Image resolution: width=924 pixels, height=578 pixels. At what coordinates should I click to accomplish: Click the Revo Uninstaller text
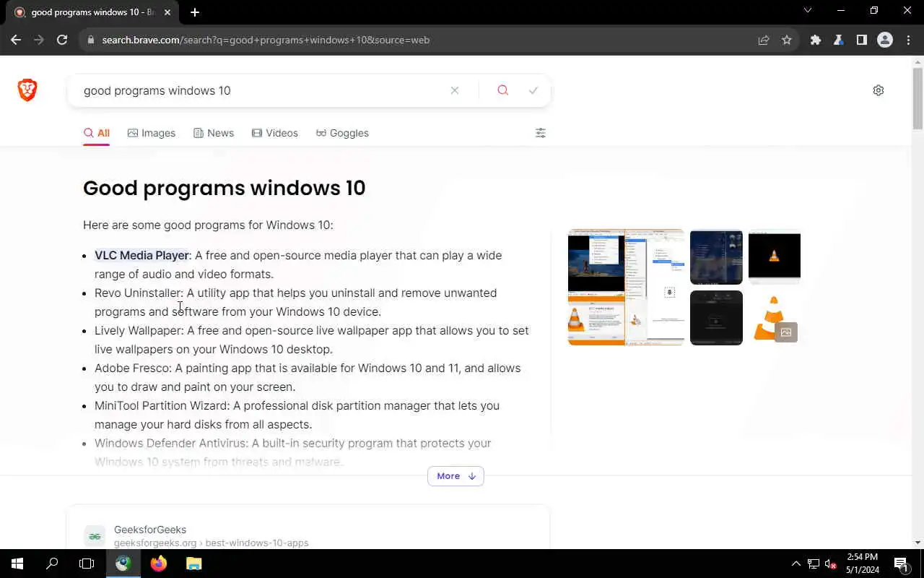click(x=138, y=293)
